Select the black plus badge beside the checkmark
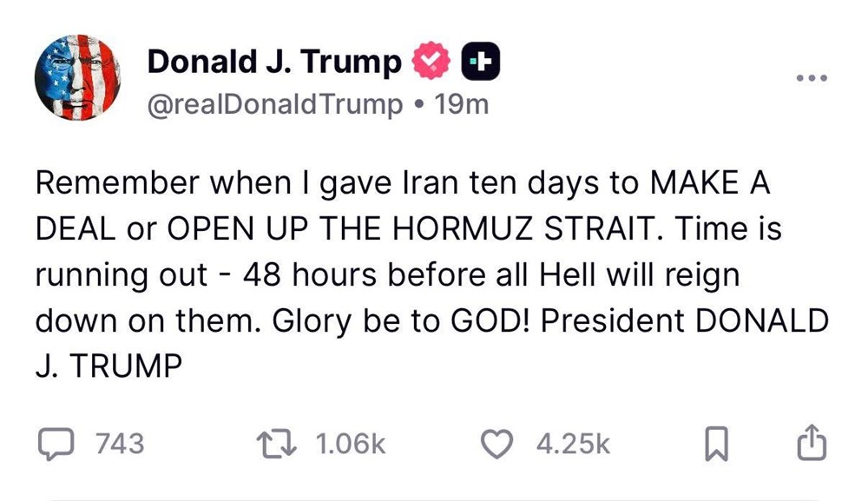Viewport: 868px width, 501px height. coord(481,61)
